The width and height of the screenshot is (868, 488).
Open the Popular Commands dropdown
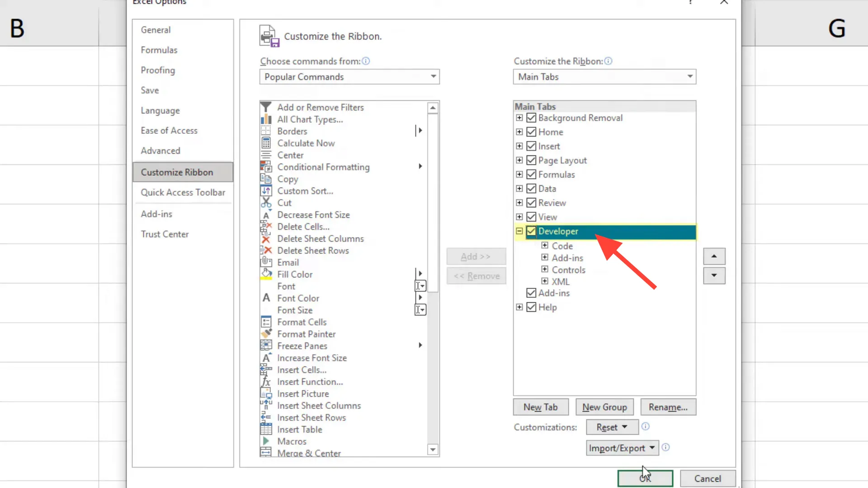tap(433, 77)
